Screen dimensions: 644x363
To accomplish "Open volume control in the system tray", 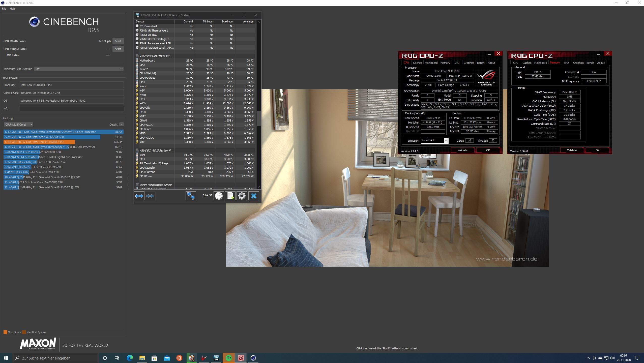I will [x=612, y=358].
